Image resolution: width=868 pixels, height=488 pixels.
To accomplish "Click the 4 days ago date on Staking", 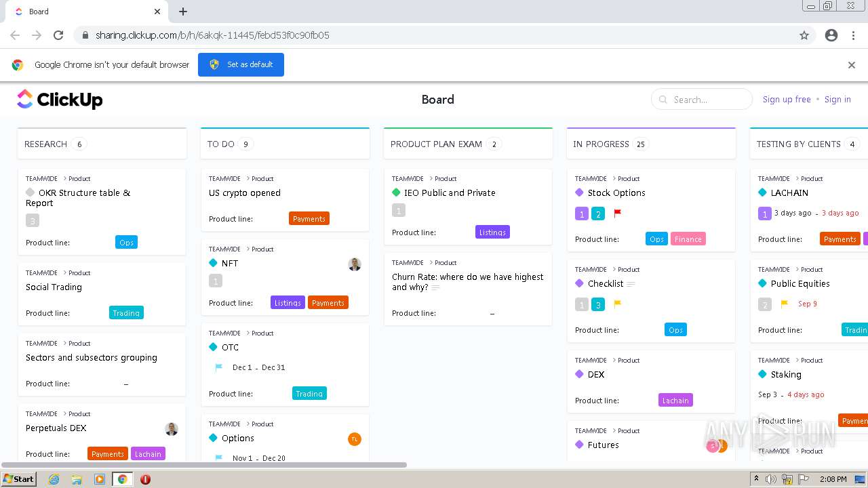I will [806, 394].
